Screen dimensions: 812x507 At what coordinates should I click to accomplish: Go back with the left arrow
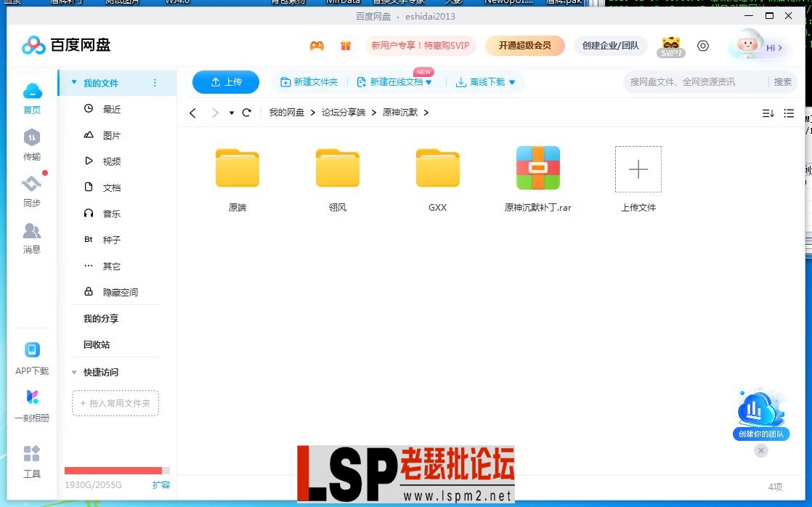(192, 113)
